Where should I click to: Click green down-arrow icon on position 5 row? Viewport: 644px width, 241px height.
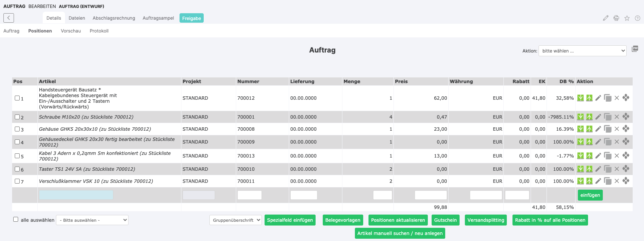point(580,156)
